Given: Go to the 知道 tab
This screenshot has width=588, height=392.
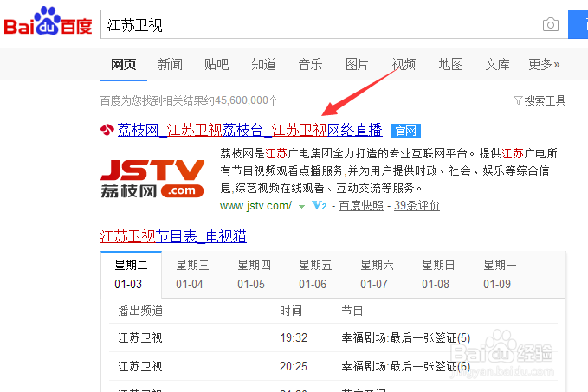Looking at the screenshot, I should coord(263,64).
